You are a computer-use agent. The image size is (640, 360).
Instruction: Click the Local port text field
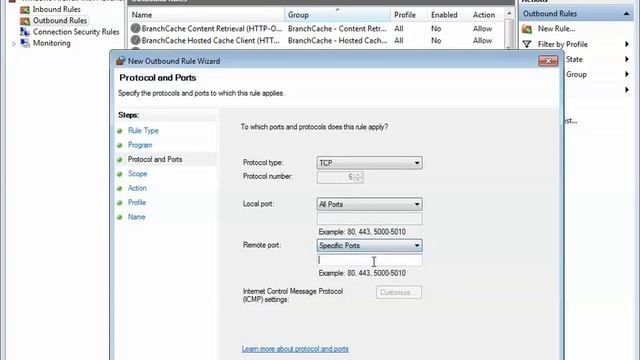tap(369, 219)
